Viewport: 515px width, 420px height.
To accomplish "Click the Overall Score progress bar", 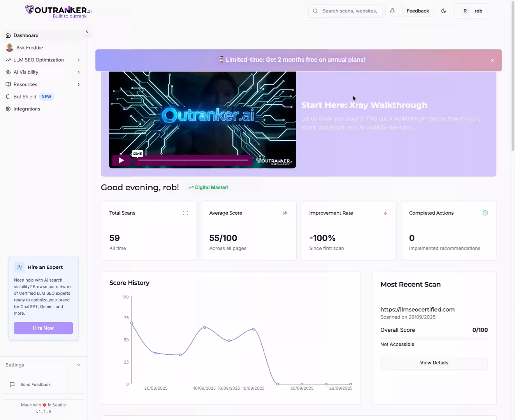I will (x=434, y=338).
